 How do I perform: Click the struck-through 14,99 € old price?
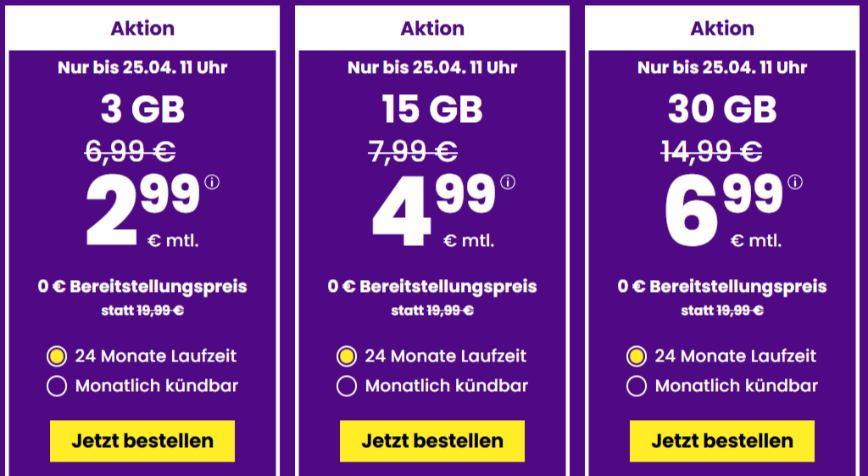pos(711,151)
